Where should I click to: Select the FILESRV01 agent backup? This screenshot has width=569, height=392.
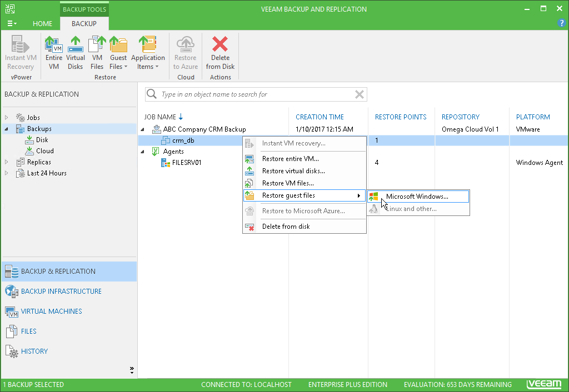(x=187, y=163)
